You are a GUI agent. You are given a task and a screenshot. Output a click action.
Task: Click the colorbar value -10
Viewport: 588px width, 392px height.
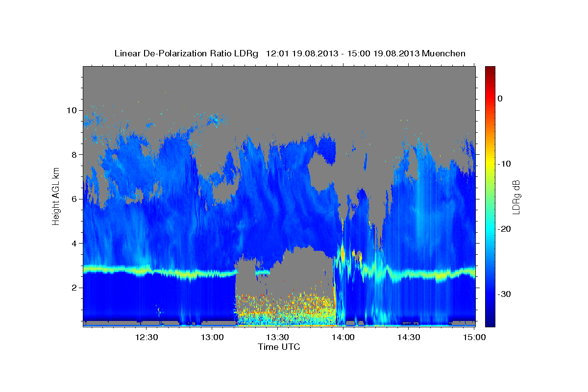(x=504, y=164)
